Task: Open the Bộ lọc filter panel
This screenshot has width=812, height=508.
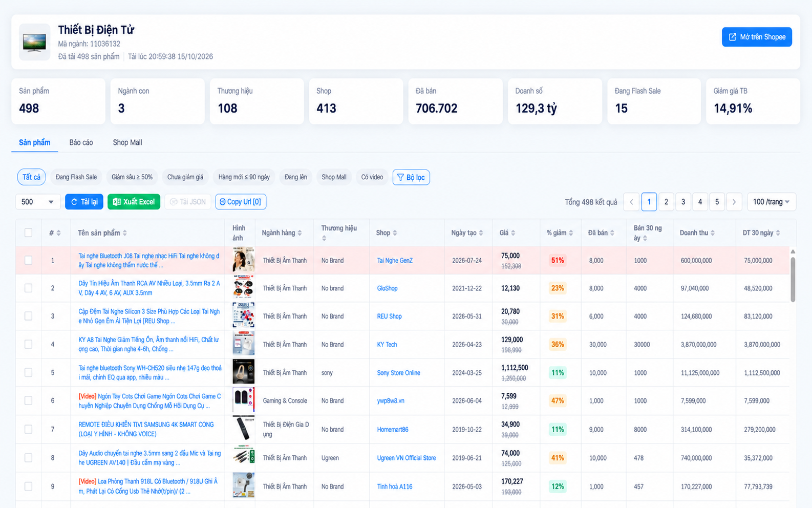Action: [411, 177]
